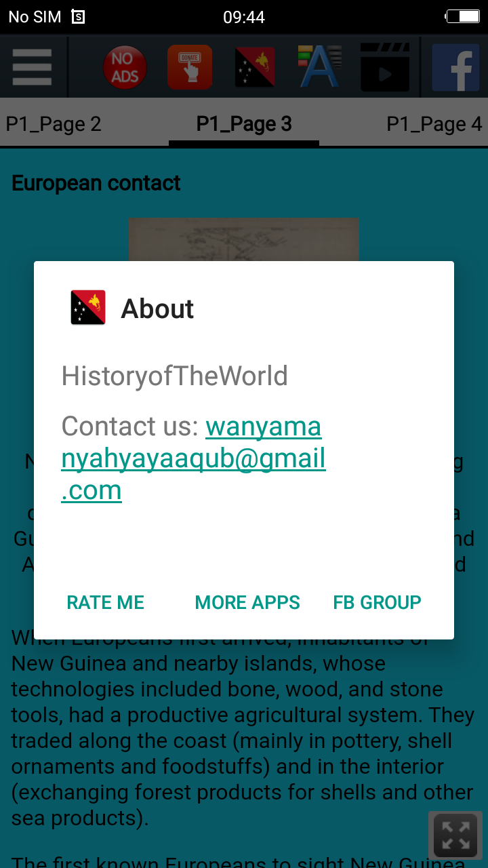488x868 pixels.
Task: Switch to P1_Page 2 tab
Action: (54, 124)
